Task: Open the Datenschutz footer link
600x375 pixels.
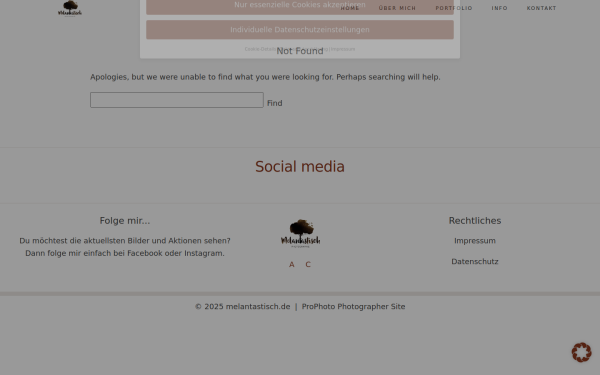Action: 475,261
